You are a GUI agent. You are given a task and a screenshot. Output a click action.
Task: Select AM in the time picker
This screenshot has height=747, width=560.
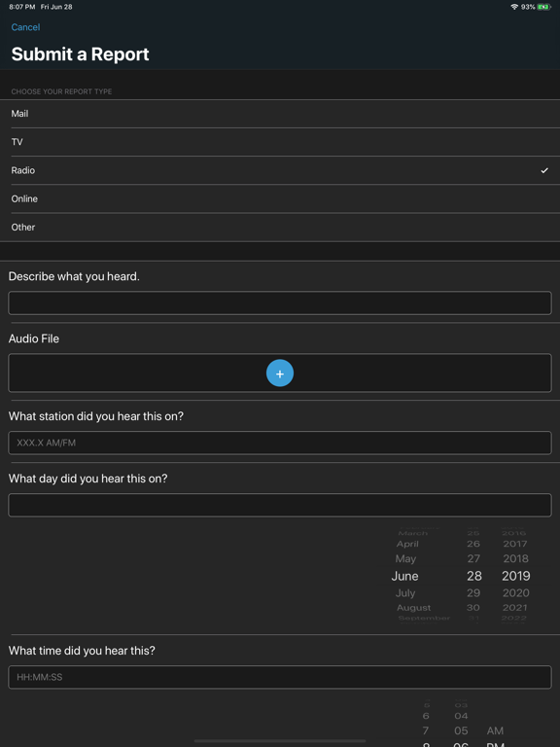coord(495,730)
